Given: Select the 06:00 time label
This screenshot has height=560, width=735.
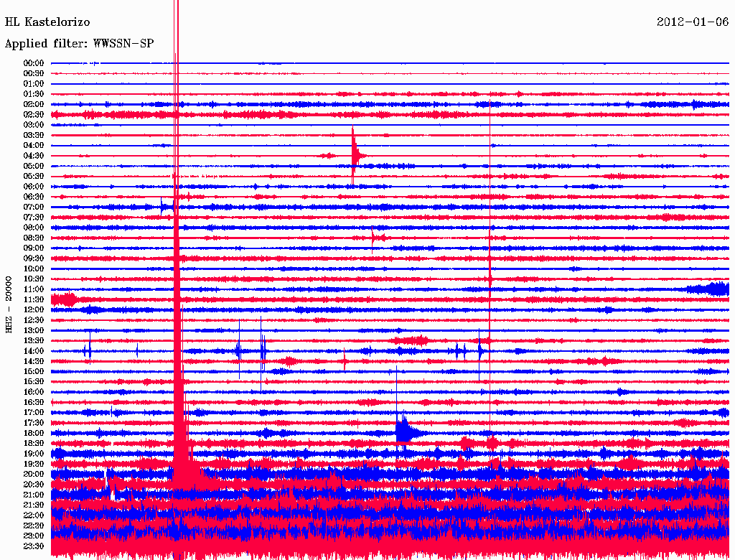Looking at the screenshot, I should (x=34, y=187).
